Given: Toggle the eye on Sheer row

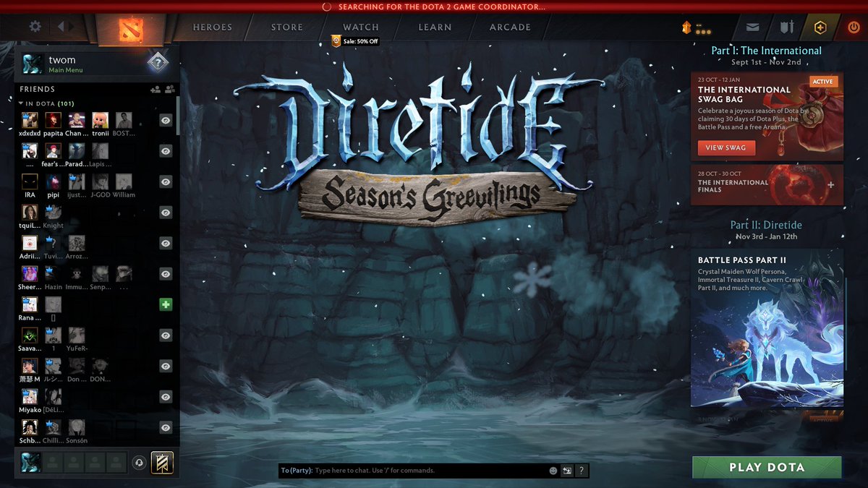Looking at the screenshot, I should tap(166, 274).
